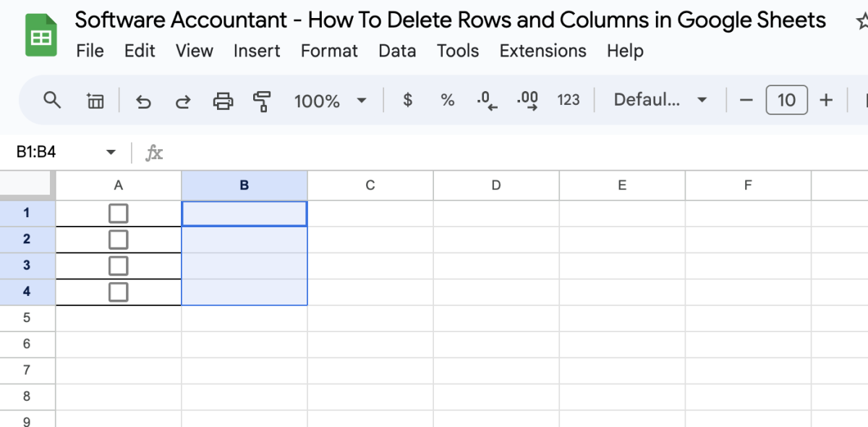Click cell C2
The height and width of the screenshot is (427, 868).
point(370,240)
